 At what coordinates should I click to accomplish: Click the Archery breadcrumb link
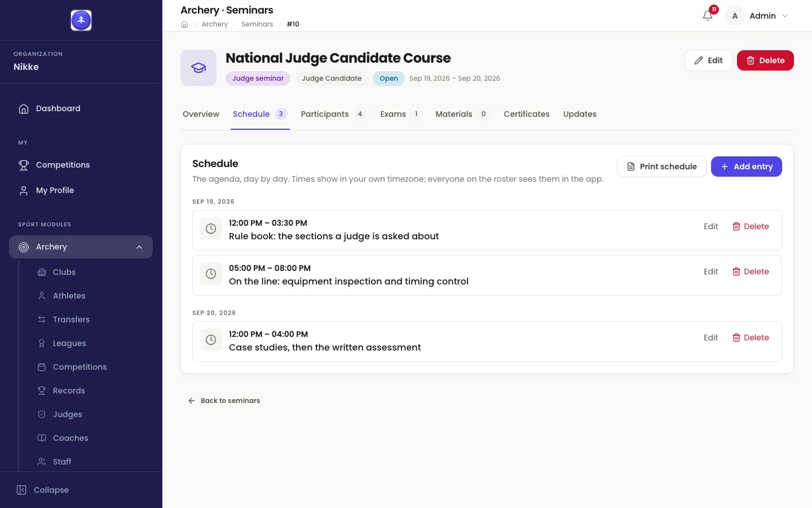pyautogui.click(x=215, y=24)
